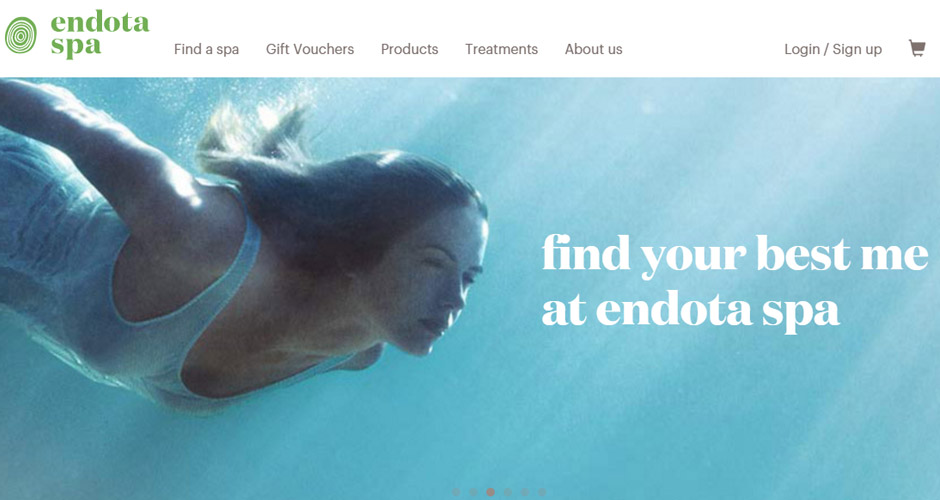Click the active third carousel dot
The image size is (940, 500).
[x=490, y=492]
